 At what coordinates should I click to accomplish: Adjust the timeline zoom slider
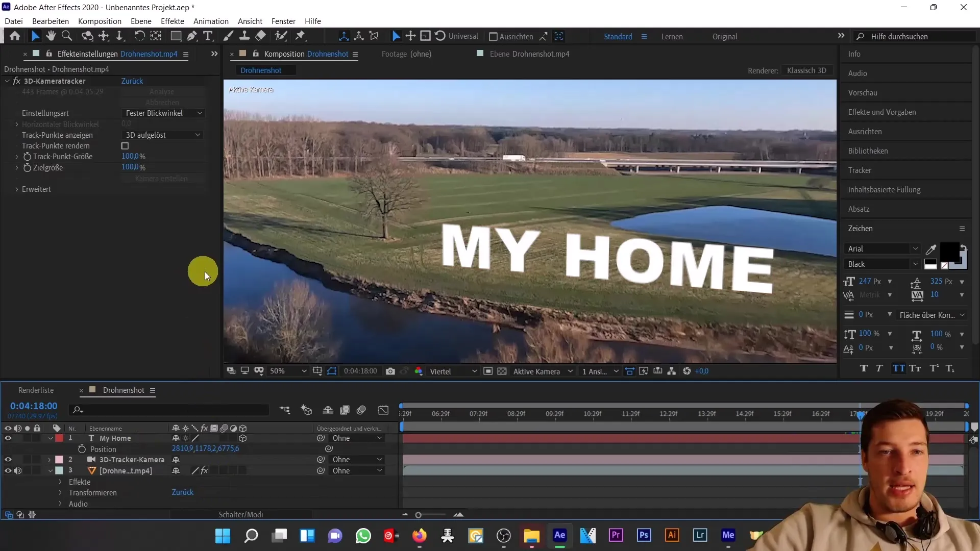[x=418, y=515]
